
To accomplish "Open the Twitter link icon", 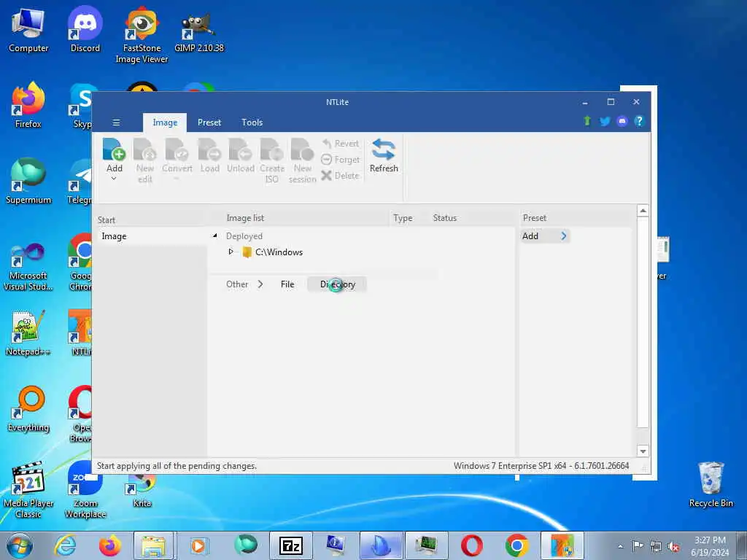I will [x=605, y=121].
